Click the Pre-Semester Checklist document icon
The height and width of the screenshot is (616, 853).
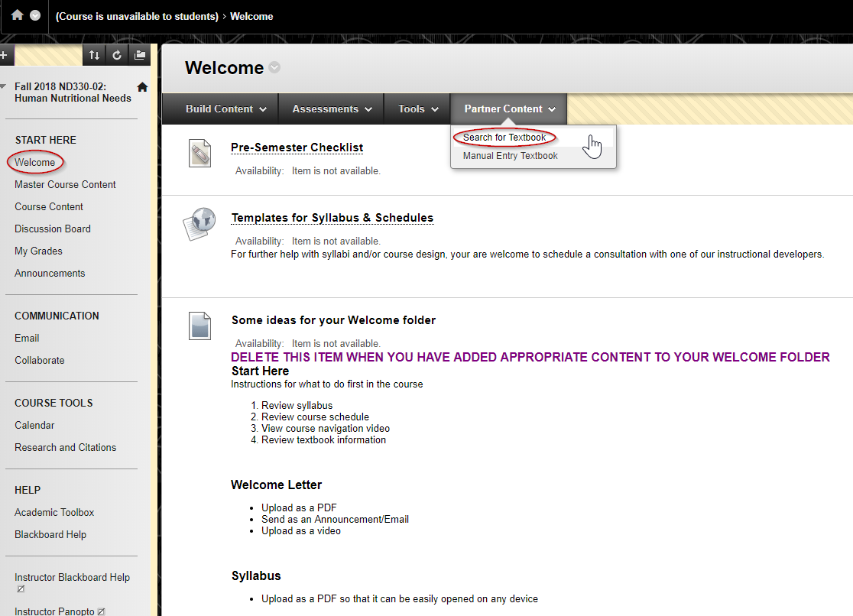click(199, 154)
